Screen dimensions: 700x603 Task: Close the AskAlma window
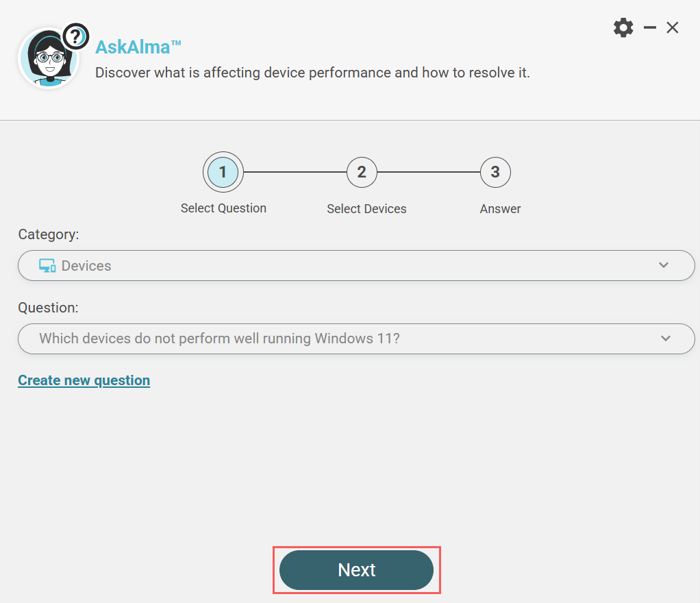[x=673, y=28]
